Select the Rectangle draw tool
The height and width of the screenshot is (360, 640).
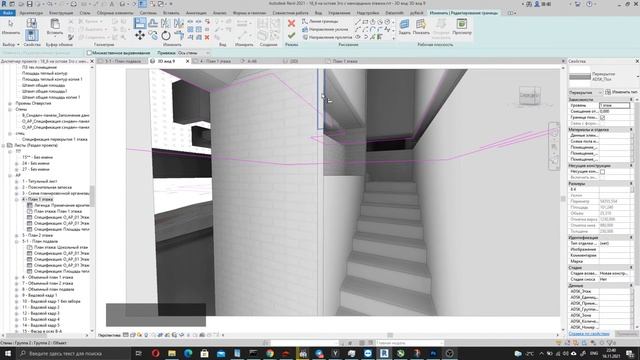coord(365,22)
